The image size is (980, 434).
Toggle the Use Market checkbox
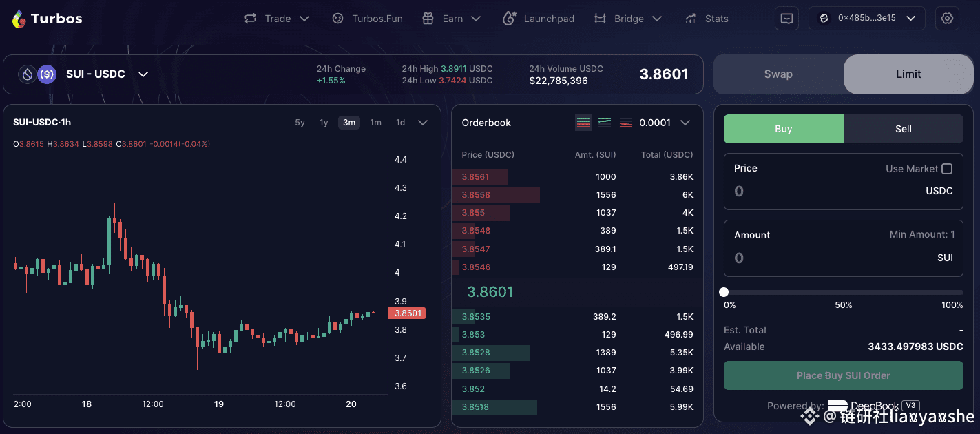click(x=947, y=169)
